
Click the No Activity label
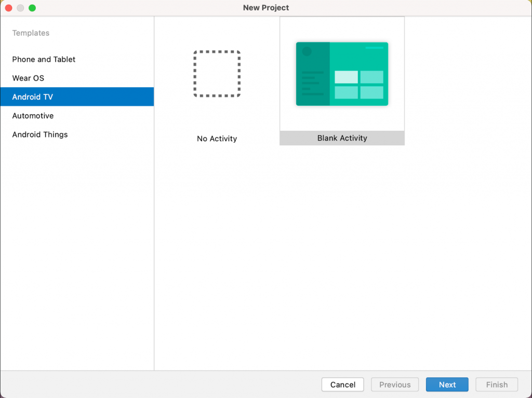click(217, 139)
